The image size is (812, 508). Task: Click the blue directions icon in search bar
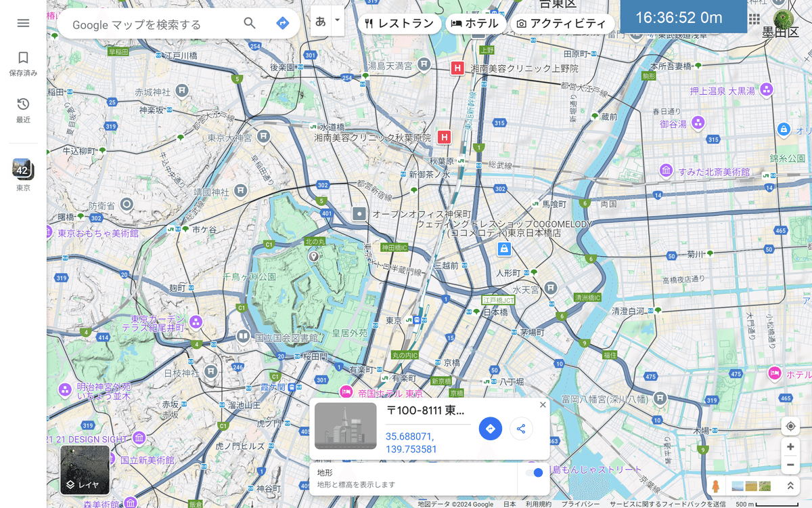(283, 24)
